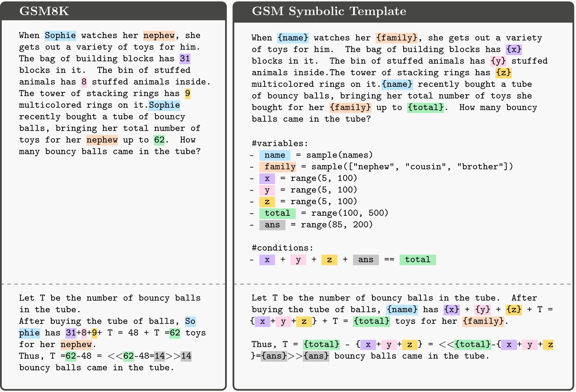Click the sample(names) expression
Screen dimensions: 576x392
click(339, 155)
